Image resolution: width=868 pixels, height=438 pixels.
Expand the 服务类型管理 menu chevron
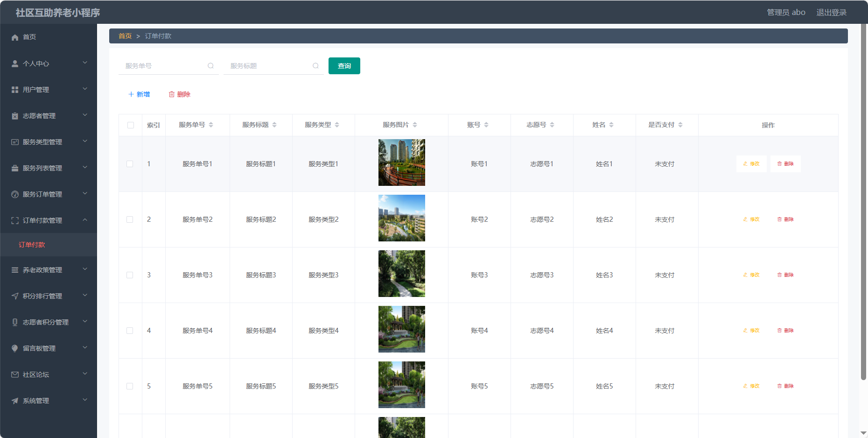pyautogui.click(x=85, y=141)
